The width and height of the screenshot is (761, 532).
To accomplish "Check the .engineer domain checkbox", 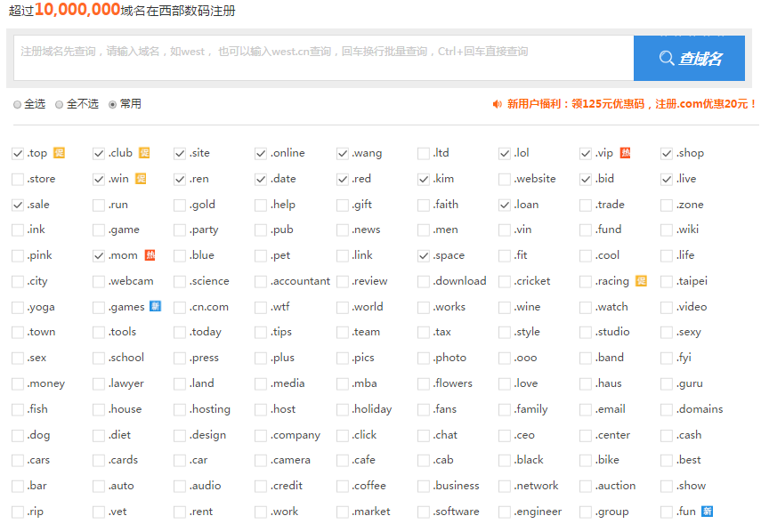I will pyautogui.click(x=505, y=512).
